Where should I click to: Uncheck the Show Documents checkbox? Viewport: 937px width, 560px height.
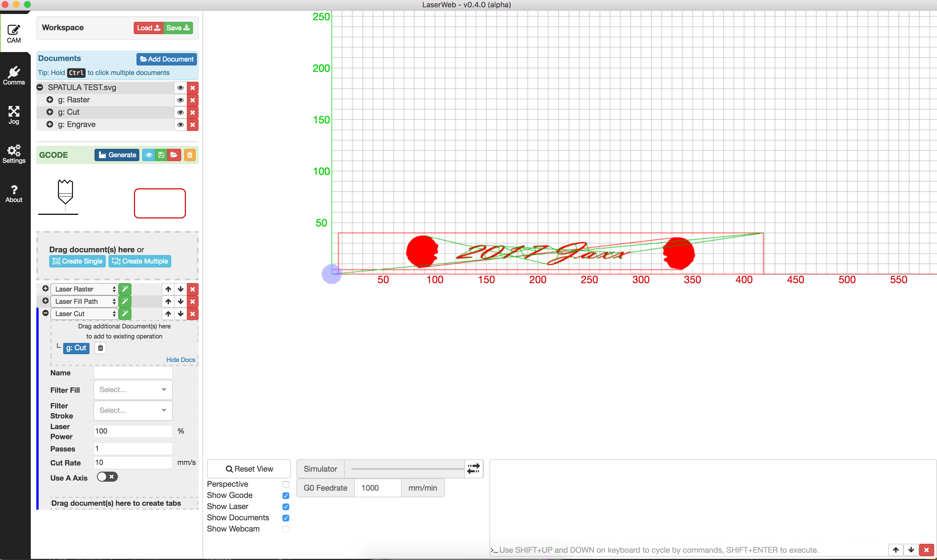[x=286, y=518]
